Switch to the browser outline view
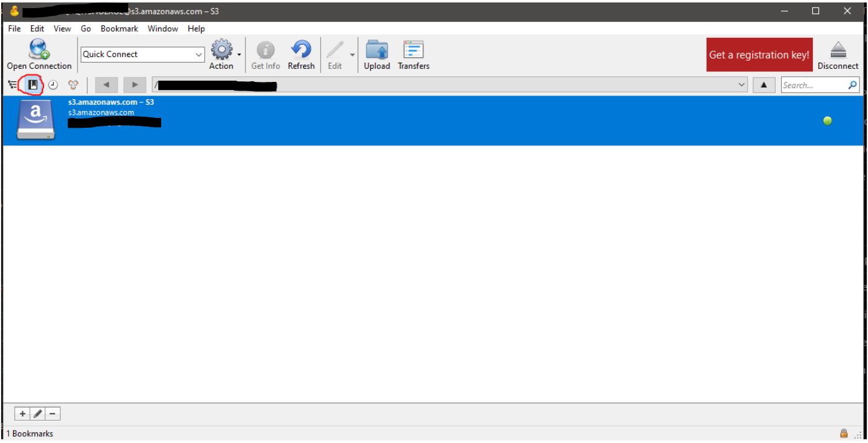 [x=12, y=84]
